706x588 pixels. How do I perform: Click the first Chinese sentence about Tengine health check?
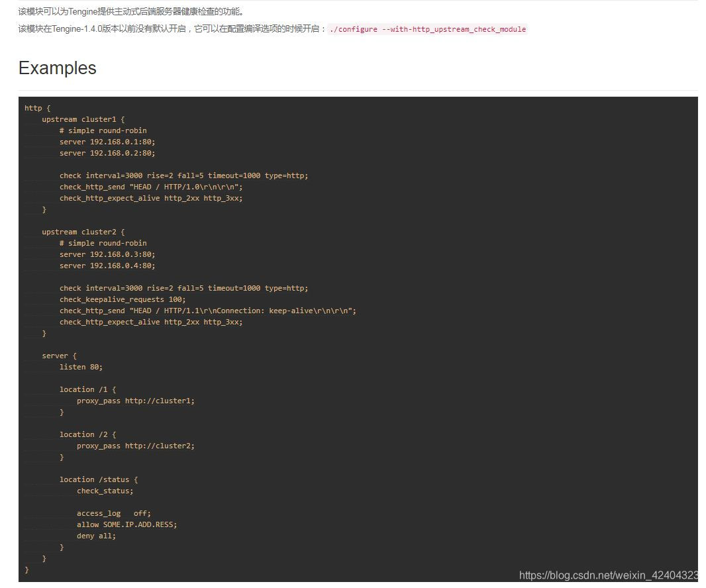click(131, 11)
